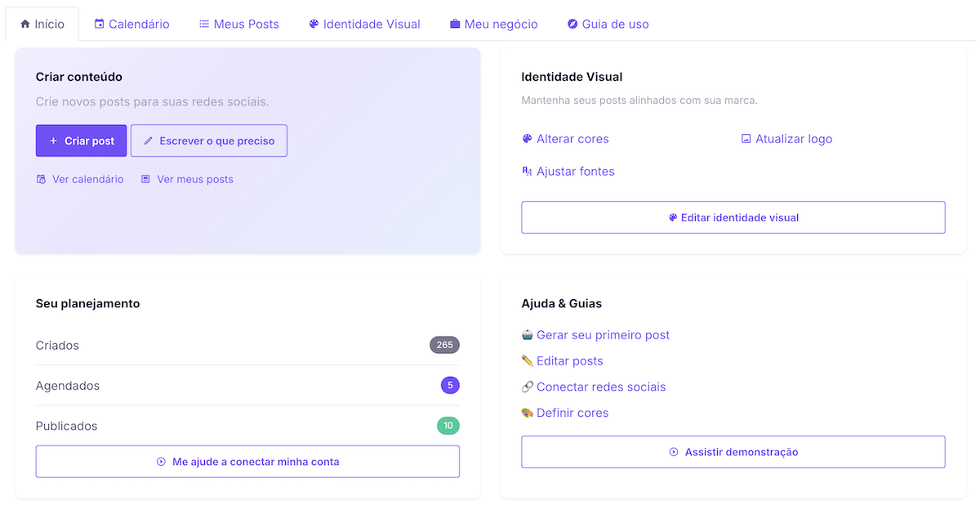The width and height of the screenshot is (980, 510).
Task: Click the Agendados count badge showing 5
Action: point(450,386)
